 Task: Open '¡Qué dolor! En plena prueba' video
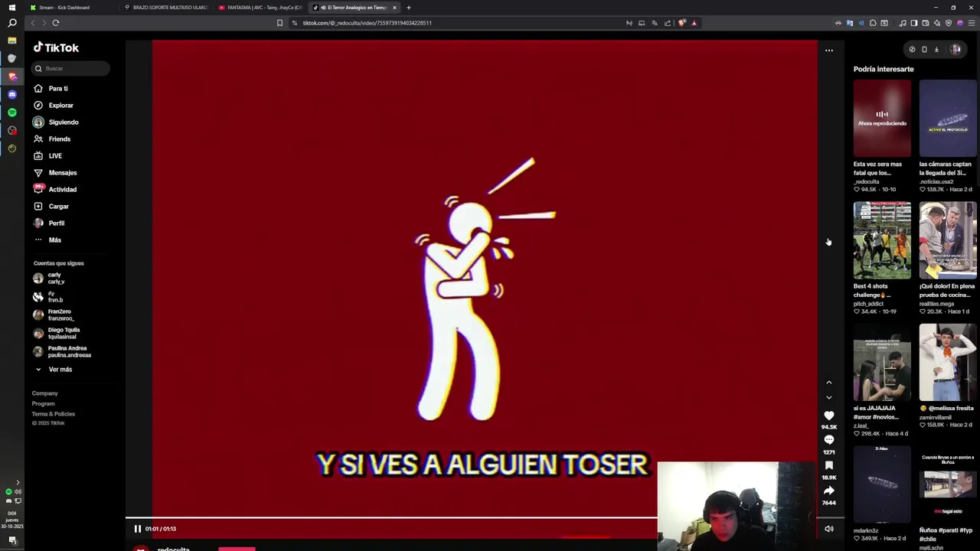[948, 240]
